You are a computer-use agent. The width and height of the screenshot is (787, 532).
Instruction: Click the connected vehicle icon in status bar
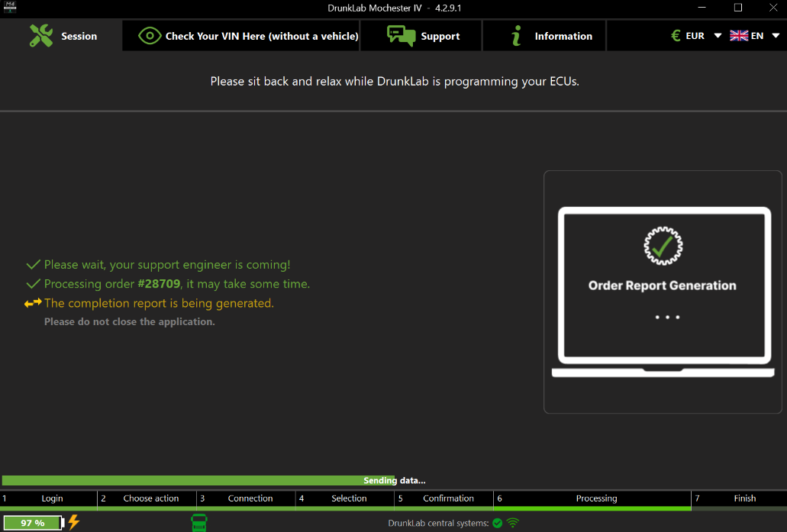[199, 522]
